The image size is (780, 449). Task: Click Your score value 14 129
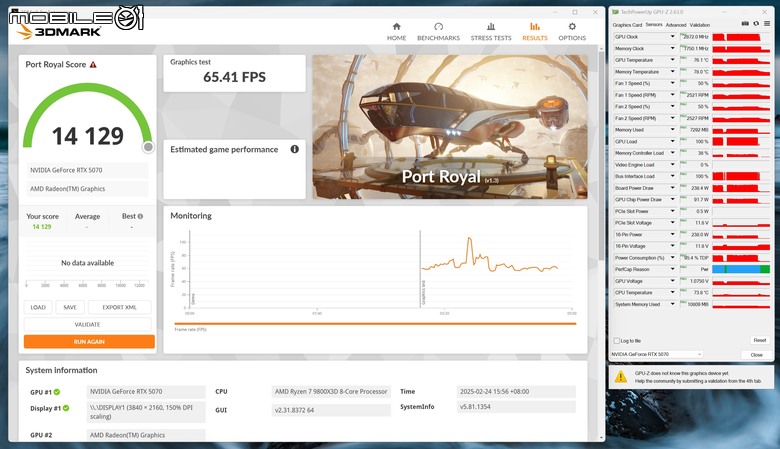(42, 227)
